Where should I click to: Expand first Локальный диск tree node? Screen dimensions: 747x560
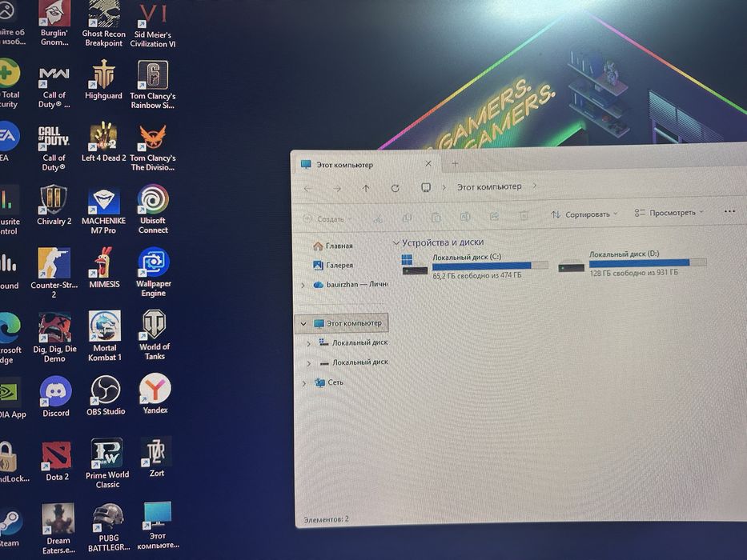coord(309,343)
